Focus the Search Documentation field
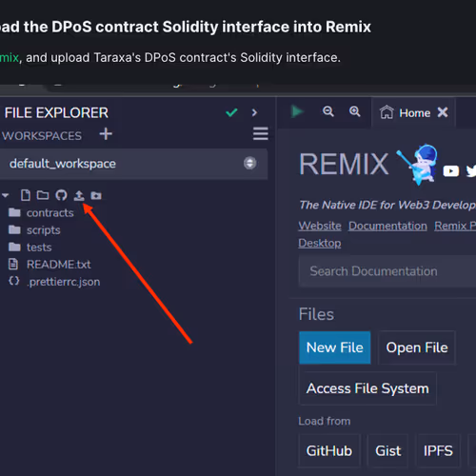Screen dimensions: 476x476 [387, 271]
